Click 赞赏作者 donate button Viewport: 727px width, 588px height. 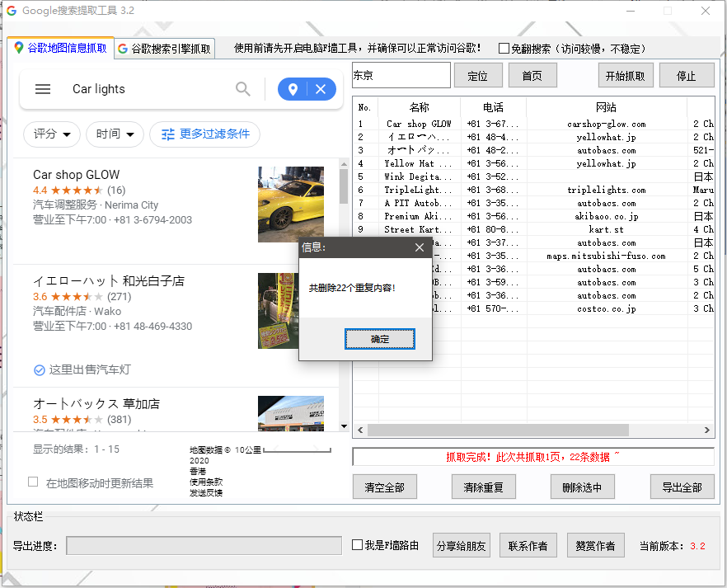(596, 545)
